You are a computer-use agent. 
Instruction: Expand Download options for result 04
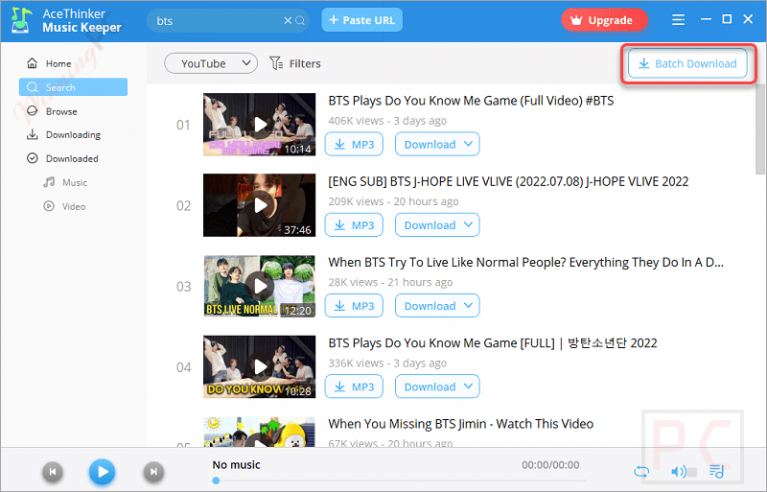pos(437,386)
